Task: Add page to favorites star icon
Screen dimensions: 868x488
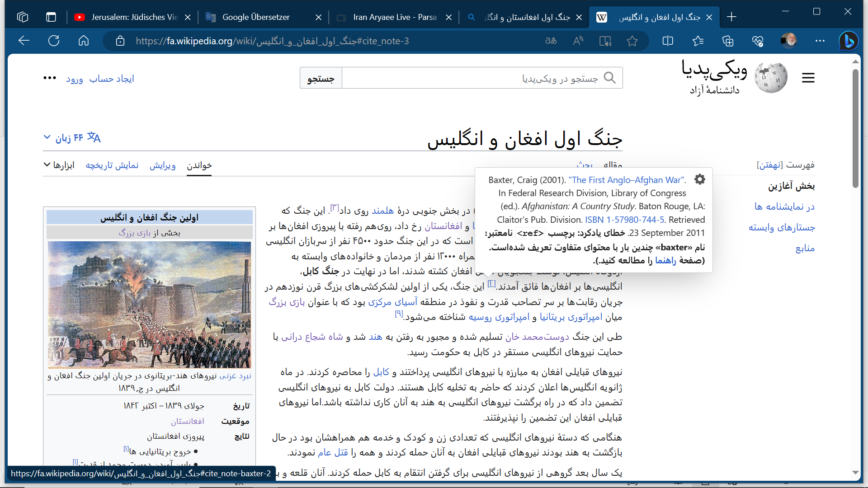Action: [632, 41]
